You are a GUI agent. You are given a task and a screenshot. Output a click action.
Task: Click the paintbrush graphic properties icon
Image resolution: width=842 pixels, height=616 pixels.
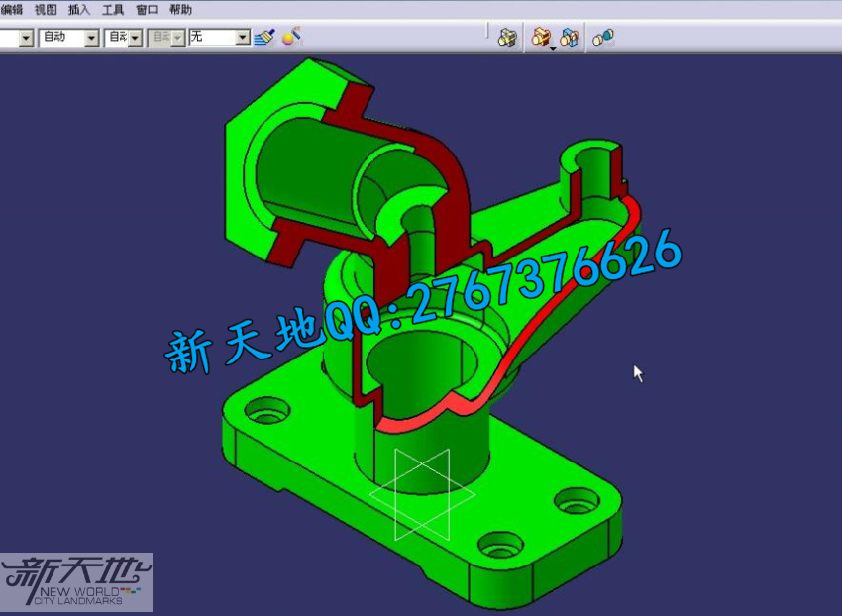[264, 37]
